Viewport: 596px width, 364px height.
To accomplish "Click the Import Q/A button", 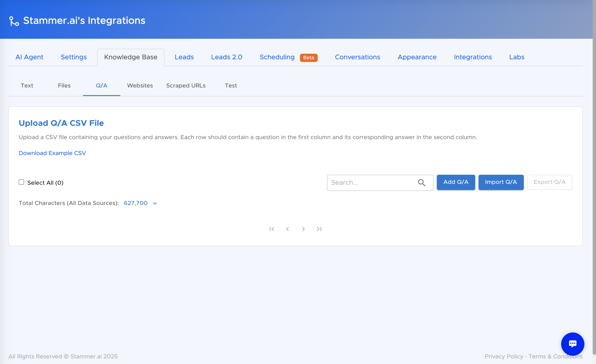I will pos(501,182).
